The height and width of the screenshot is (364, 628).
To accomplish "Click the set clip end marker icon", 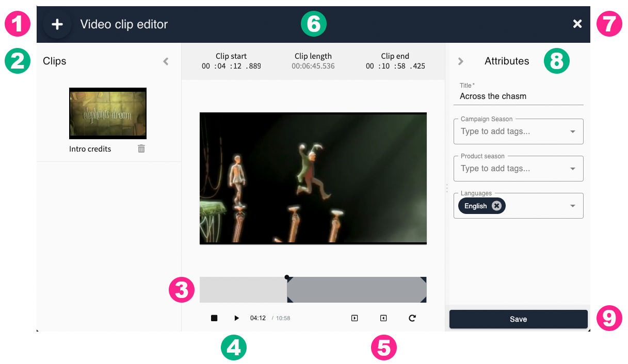I will click(x=383, y=318).
